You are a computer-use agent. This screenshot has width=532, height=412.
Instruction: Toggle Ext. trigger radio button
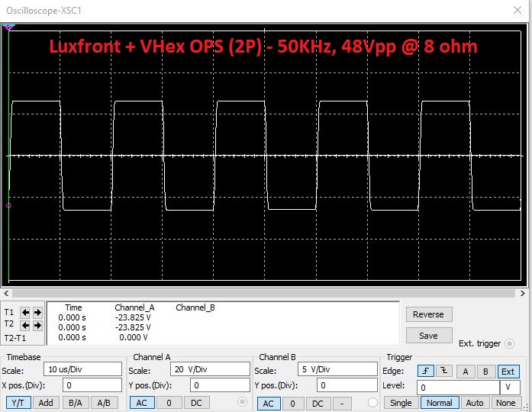tap(509, 343)
